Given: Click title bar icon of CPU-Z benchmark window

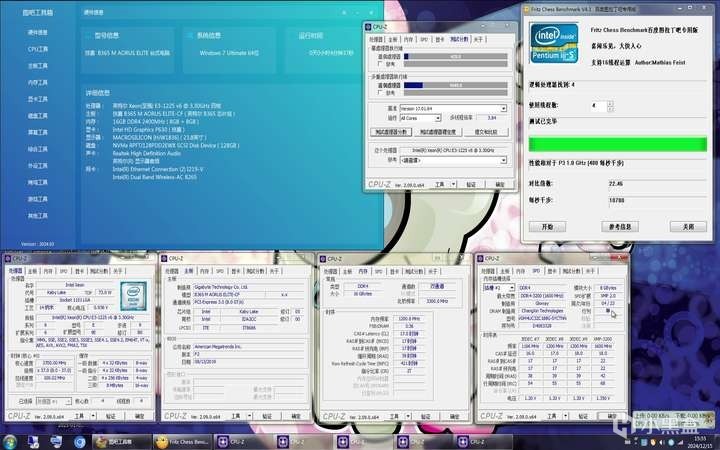Looking at the screenshot, I should tap(368, 27).
